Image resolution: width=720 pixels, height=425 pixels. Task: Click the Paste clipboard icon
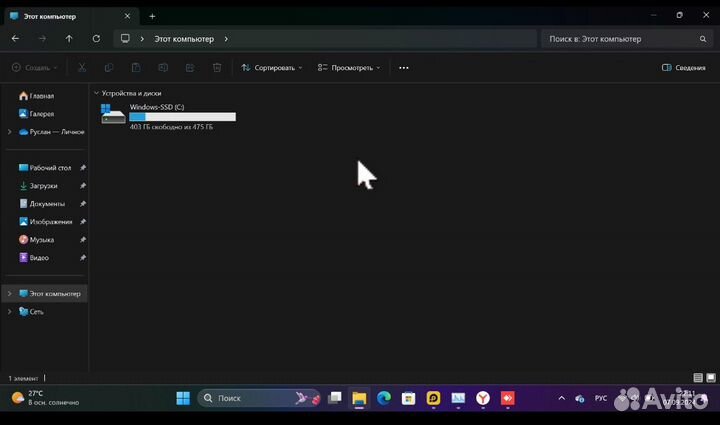point(136,67)
